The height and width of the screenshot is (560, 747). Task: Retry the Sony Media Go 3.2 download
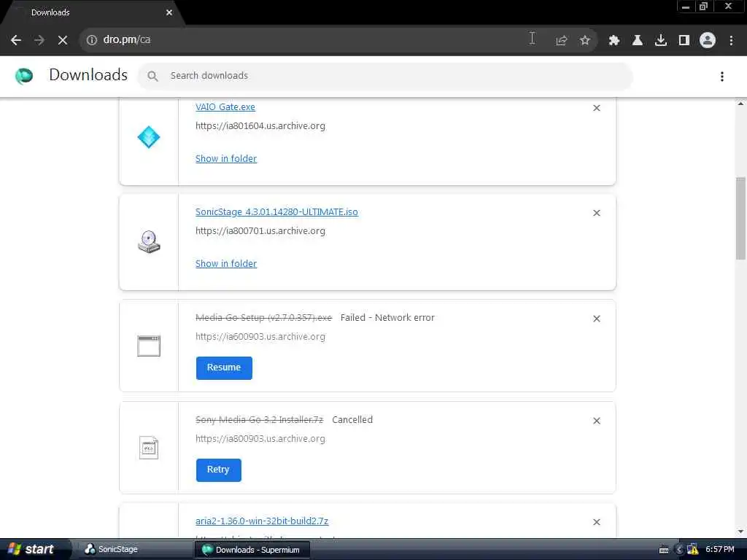(218, 470)
